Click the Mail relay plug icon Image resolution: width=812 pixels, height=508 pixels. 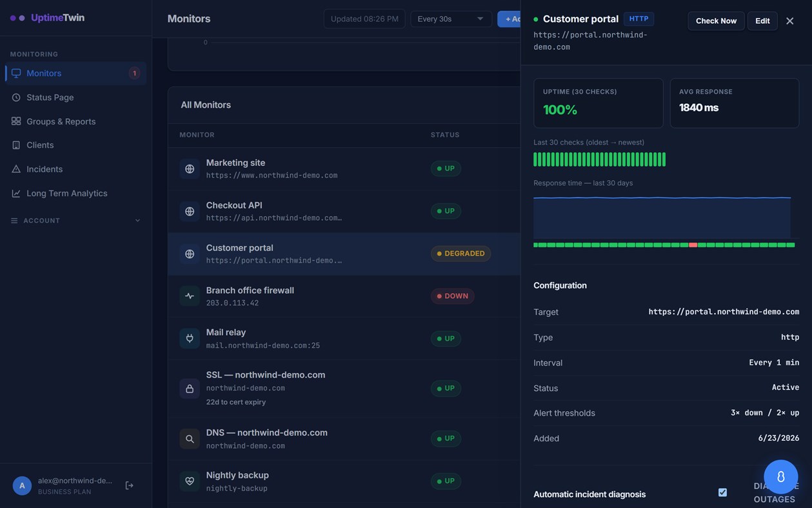(x=190, y=338)
